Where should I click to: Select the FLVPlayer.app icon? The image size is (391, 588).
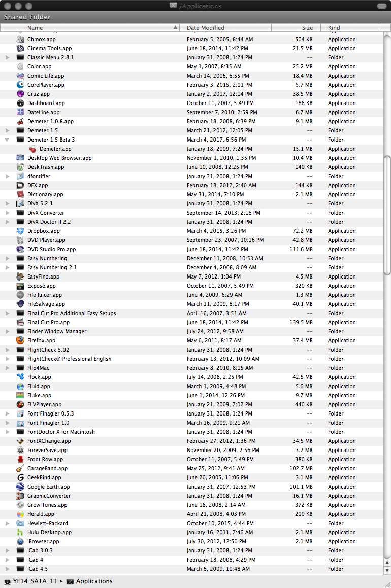pyautogui.click(x=20, y=404)
